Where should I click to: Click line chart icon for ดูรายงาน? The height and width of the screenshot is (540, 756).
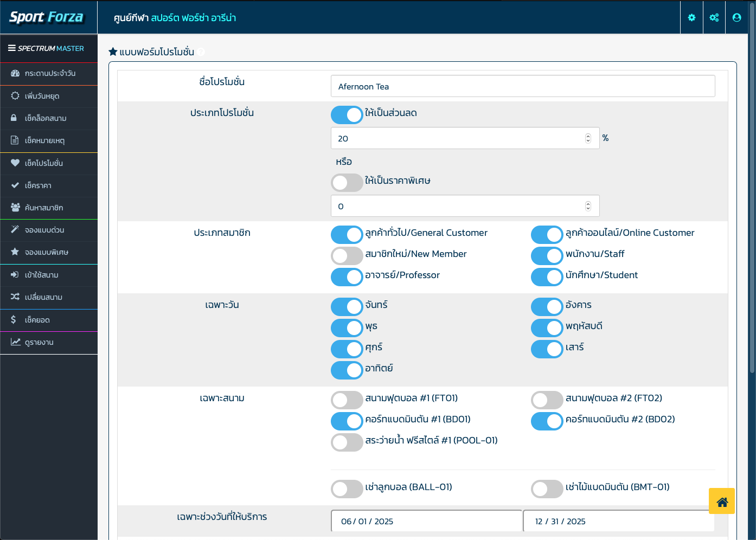pos(16,342)
